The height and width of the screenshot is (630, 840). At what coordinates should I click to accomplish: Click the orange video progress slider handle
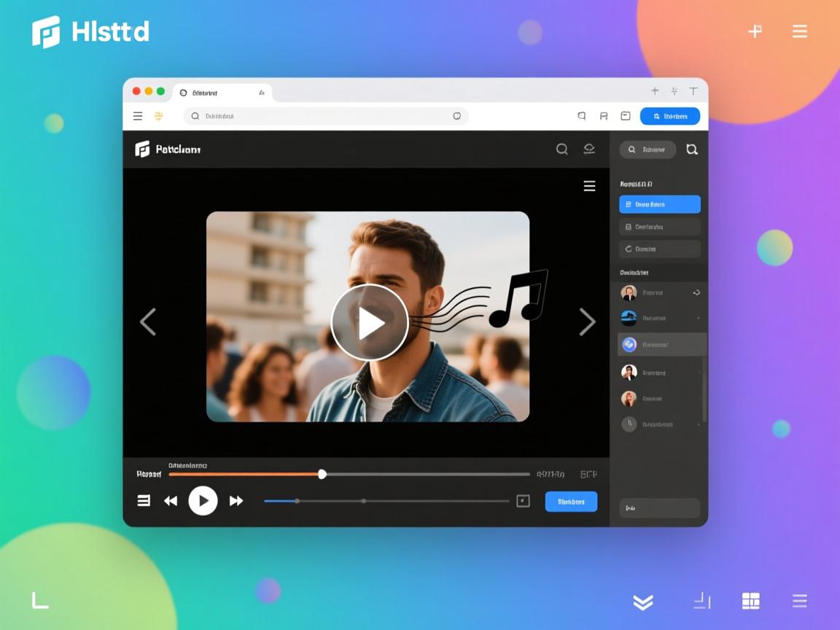click(322, 474)
